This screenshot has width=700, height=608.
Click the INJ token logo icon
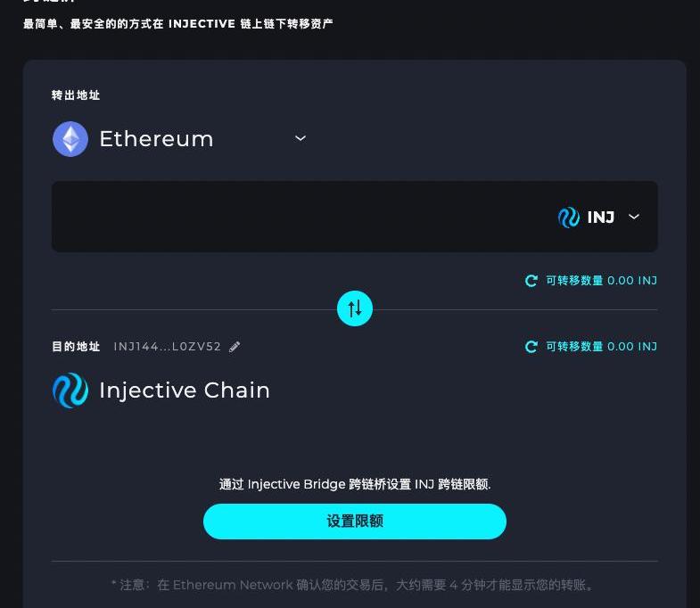(569, 217)
